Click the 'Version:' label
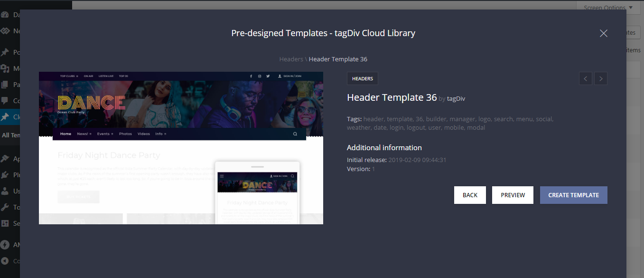Viewport: 644px width, 278px height. (x=358, y=169)
